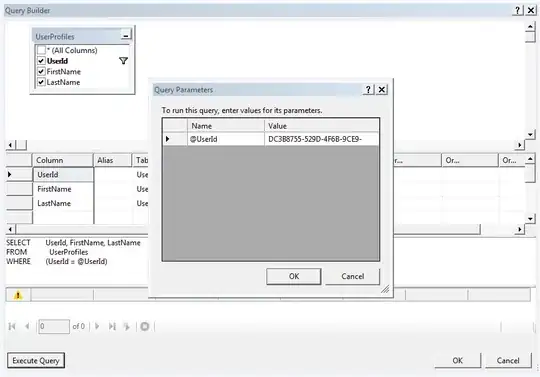Uncheck the UserId column checkbox
Screen dimensions: 540x377
coord(41,61)
